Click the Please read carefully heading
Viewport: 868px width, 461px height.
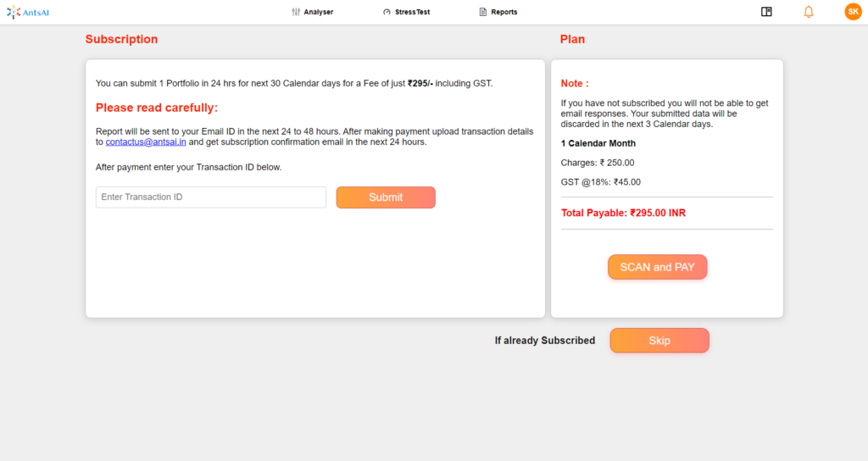click(x=157, y=108)
